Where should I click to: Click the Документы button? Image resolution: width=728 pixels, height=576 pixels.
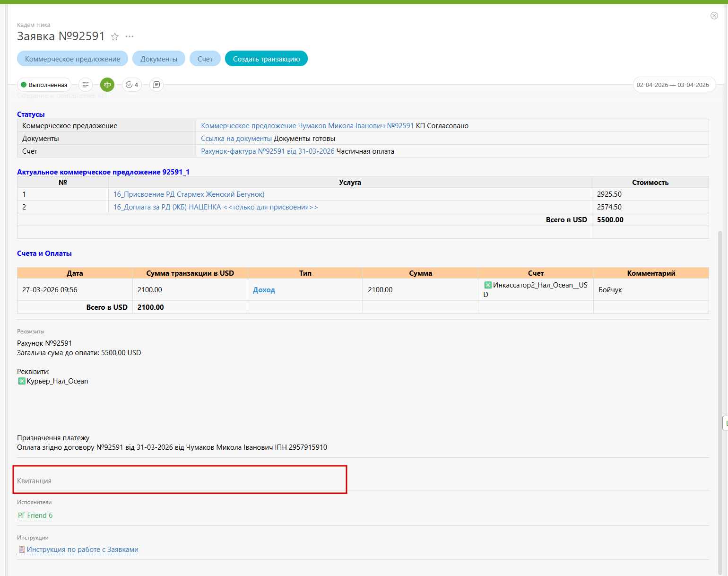click(x=159, y=59)
